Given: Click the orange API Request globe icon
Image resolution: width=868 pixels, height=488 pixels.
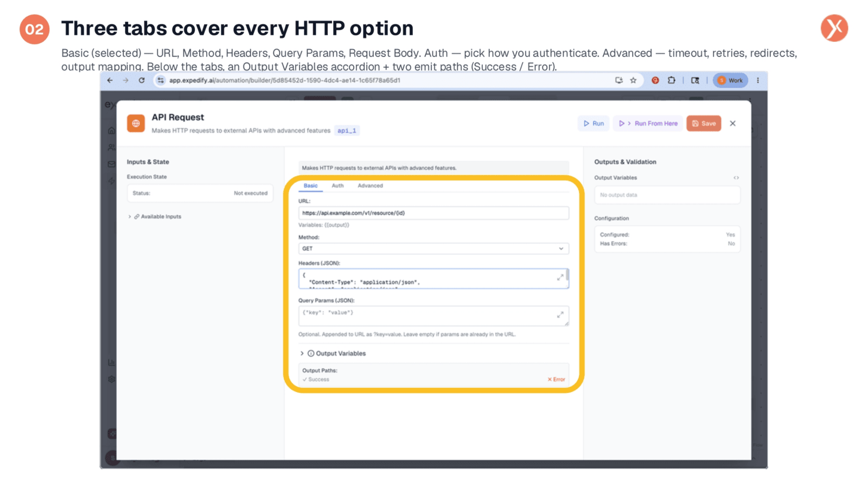Looking at the screenshot, I should tap(136, 124).
